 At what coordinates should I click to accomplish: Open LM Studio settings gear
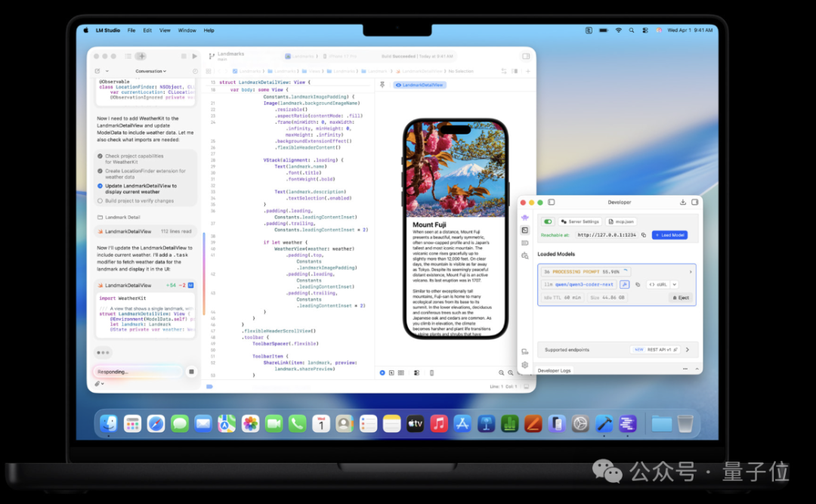(x=525, y=365)
